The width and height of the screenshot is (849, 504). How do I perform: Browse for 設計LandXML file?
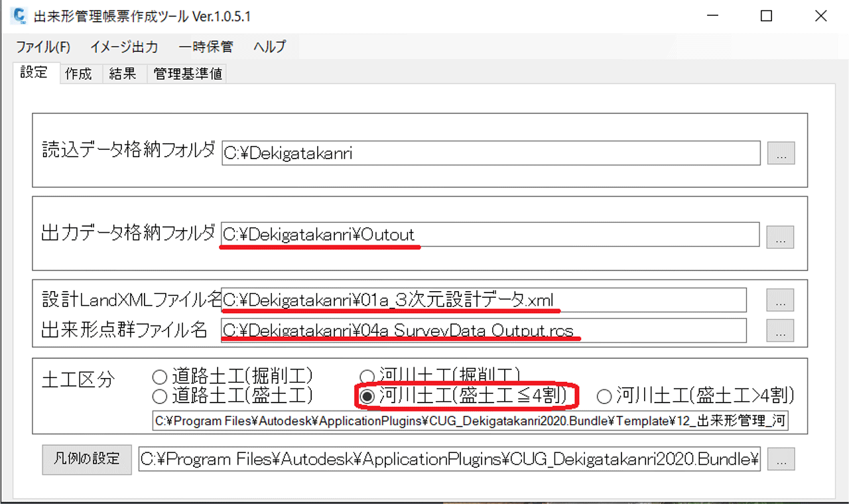point(780,300)
